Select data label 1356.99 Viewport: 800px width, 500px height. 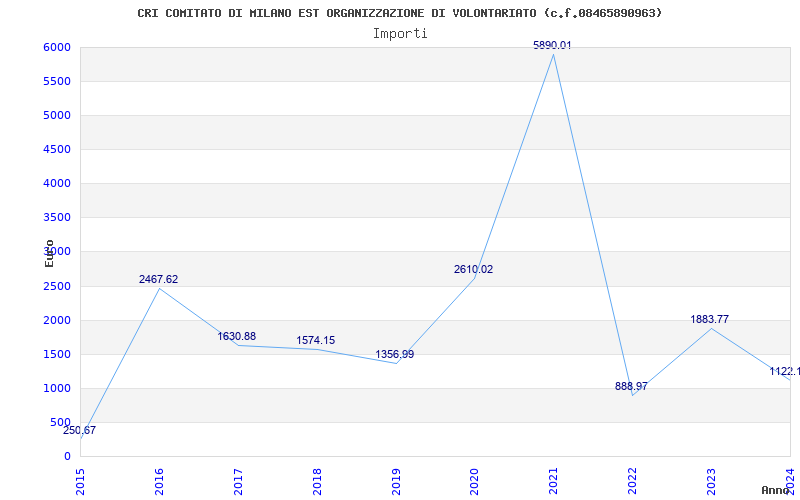395,354
